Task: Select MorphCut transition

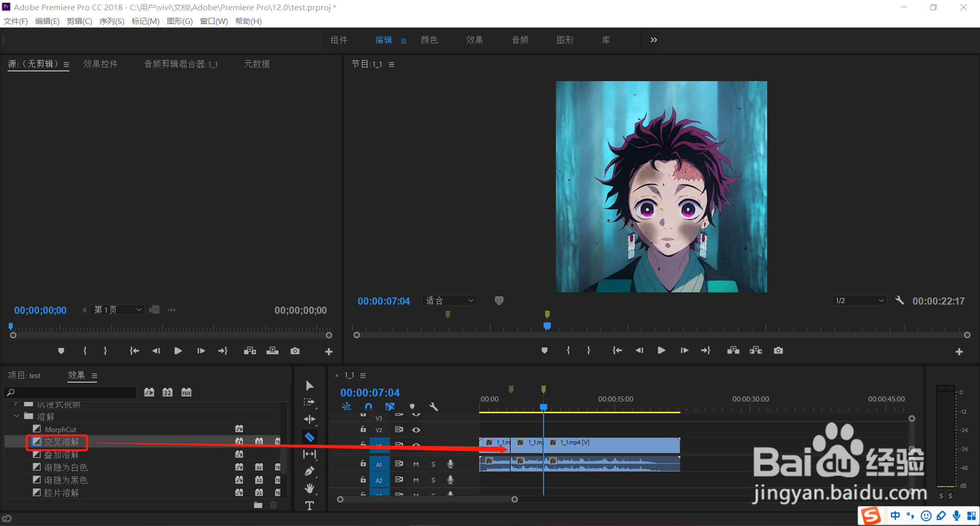Action: tap(60, 430)
